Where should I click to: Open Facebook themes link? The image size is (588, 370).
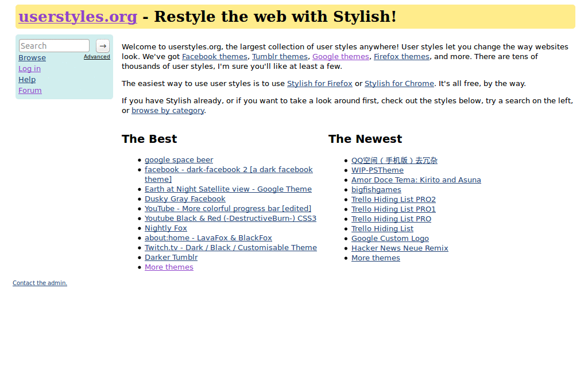click(x=215, y=57)
